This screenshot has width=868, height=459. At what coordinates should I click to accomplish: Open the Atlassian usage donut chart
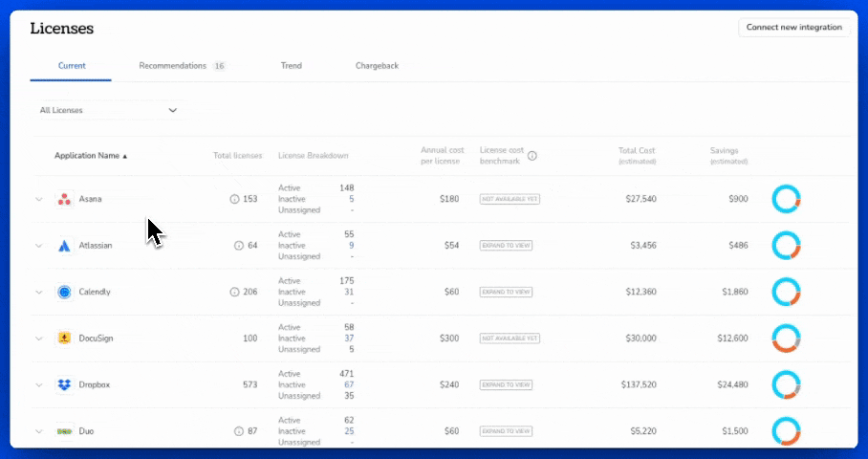click(x=786, y=246)
